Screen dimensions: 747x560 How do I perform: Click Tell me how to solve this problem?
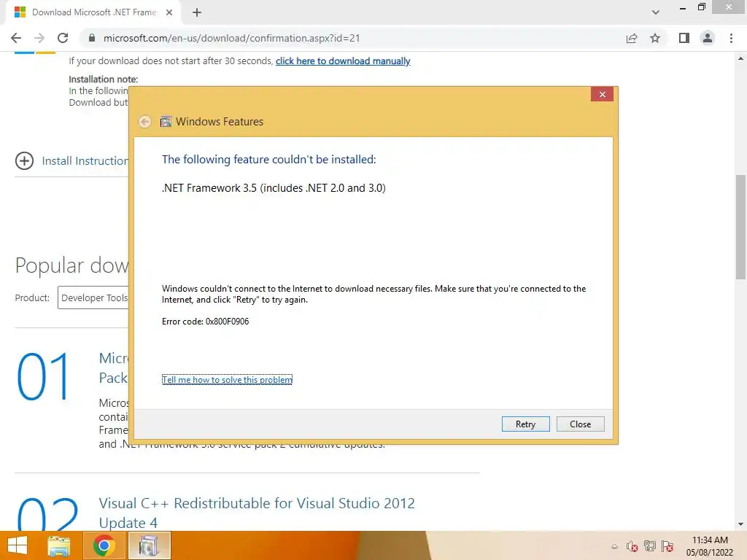[228, 379]
